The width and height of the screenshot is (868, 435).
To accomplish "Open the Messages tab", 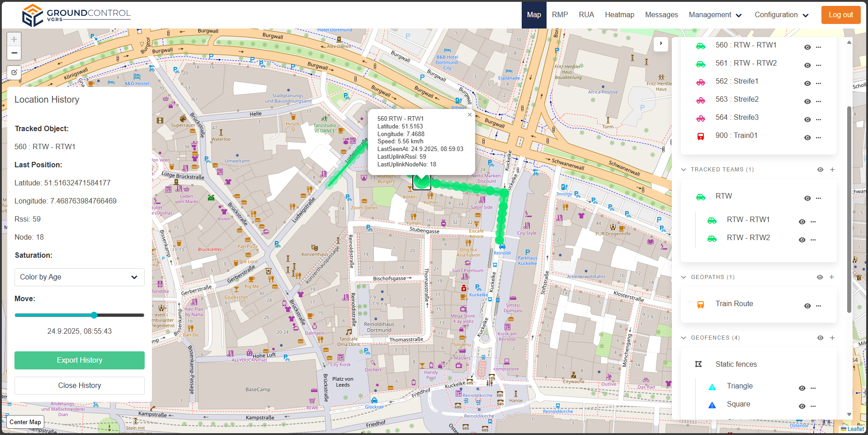I will pyautogui.click(x=661, y=15).
